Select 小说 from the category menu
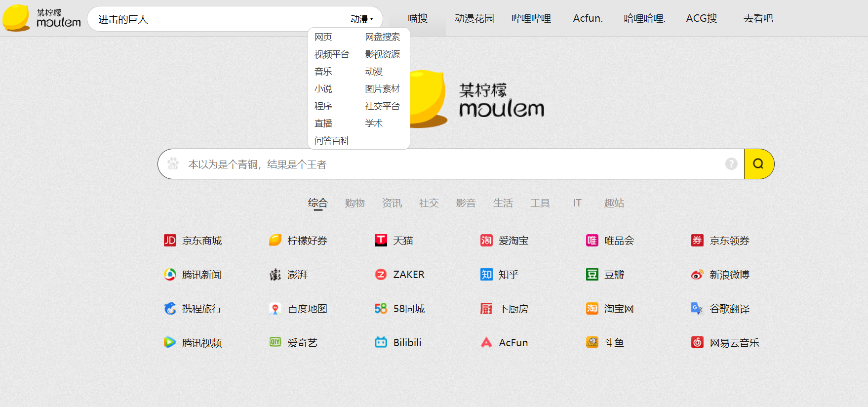Screen dimensions: 868x407 pos(323,89)
